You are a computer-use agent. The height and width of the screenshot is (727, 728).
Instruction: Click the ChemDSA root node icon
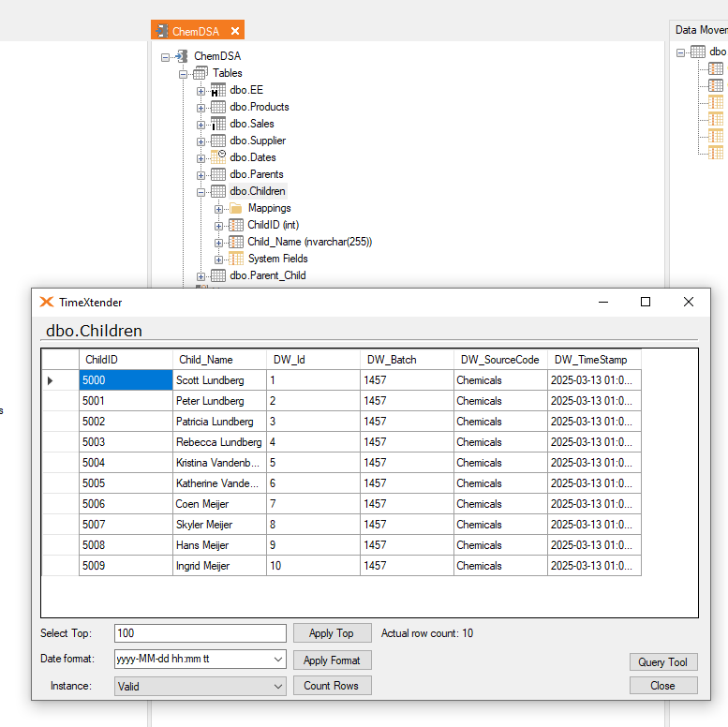[182, 56]
